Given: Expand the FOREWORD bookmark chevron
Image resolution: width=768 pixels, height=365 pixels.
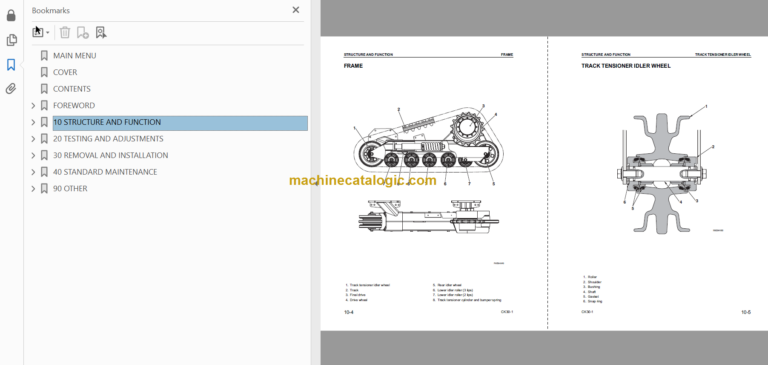Looking at the screenshot, I should (33, 105).
